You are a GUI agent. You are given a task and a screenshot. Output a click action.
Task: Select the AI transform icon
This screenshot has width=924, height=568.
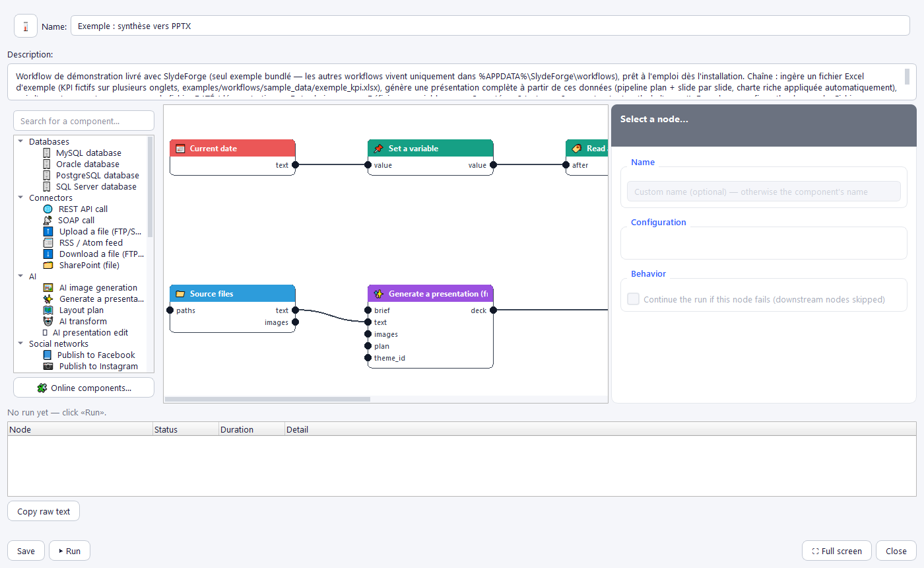[48, 322]
